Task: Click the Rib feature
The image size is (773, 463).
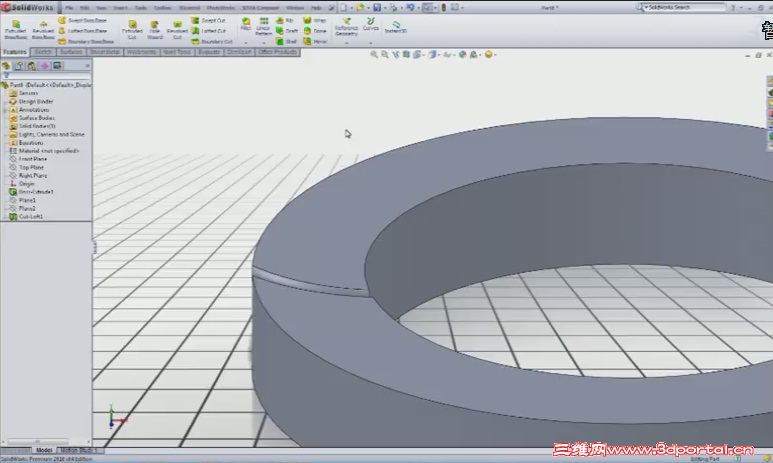Action: [284, 20]
